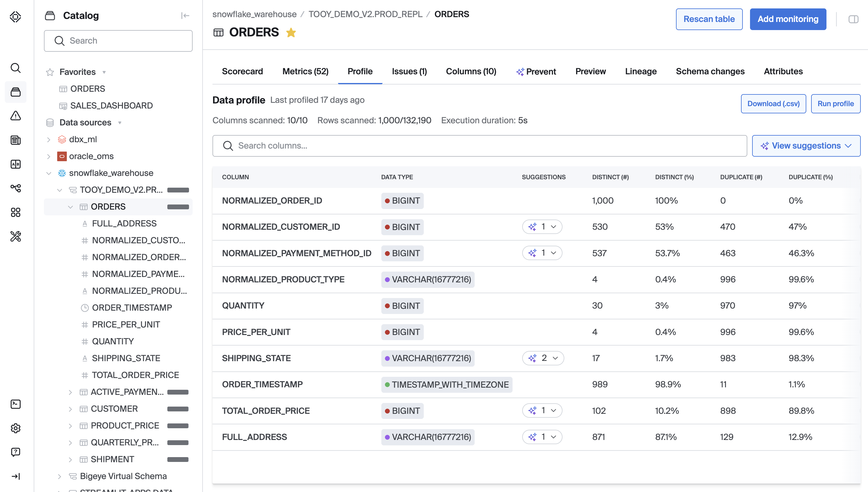Open the lineage graph icon in left rail

pyautogui.click(x=16, y=188)
